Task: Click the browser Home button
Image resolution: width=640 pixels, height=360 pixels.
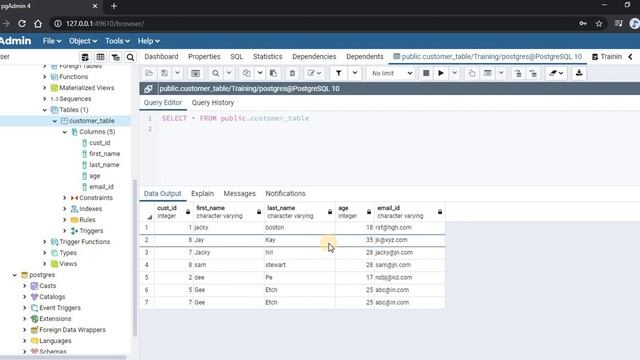Action: 38,24
